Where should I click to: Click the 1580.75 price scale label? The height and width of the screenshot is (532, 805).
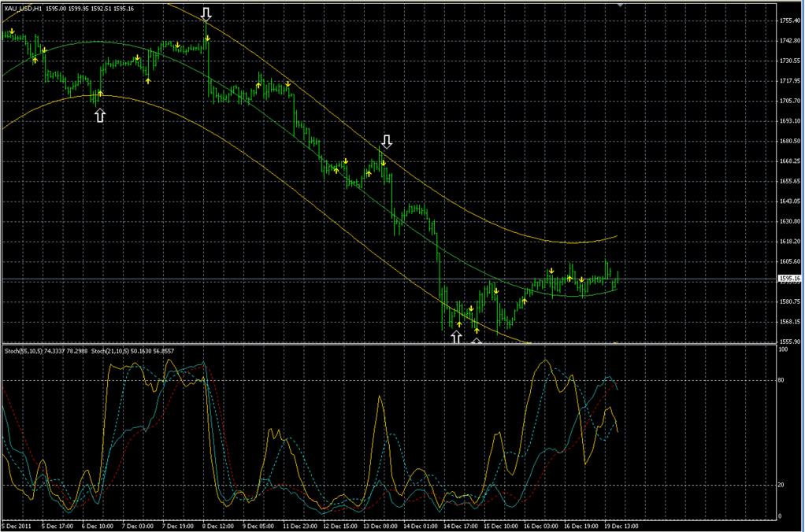pyautogui.click(x=789, y=301)
